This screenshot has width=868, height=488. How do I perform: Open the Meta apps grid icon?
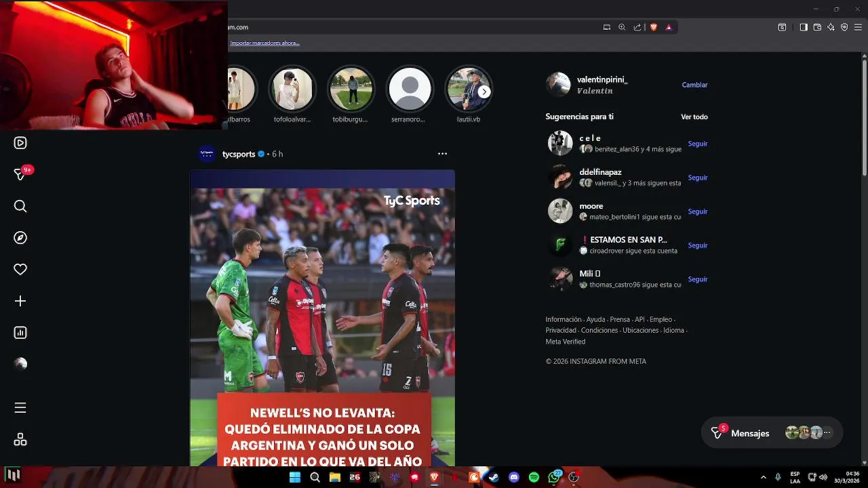click(x=20, y=439)
